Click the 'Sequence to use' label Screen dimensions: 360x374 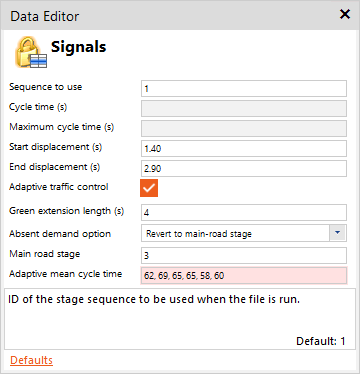coord(46,87)
